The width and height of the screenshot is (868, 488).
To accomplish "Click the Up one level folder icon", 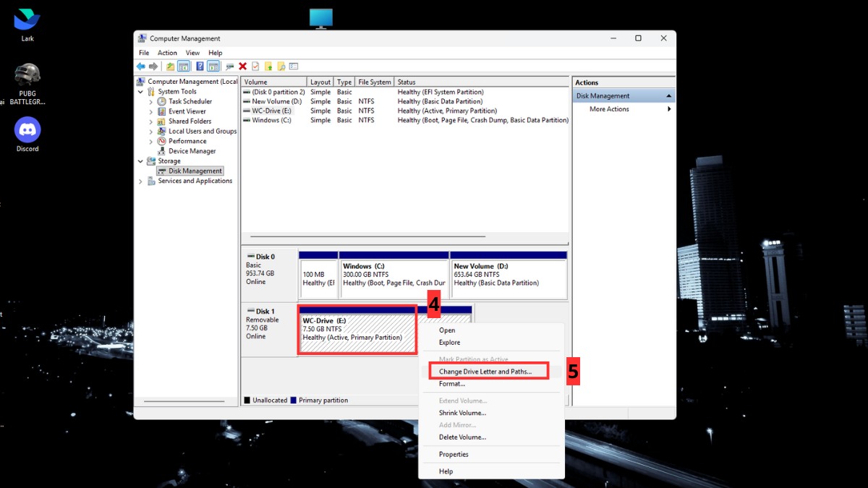I will 170,67.
